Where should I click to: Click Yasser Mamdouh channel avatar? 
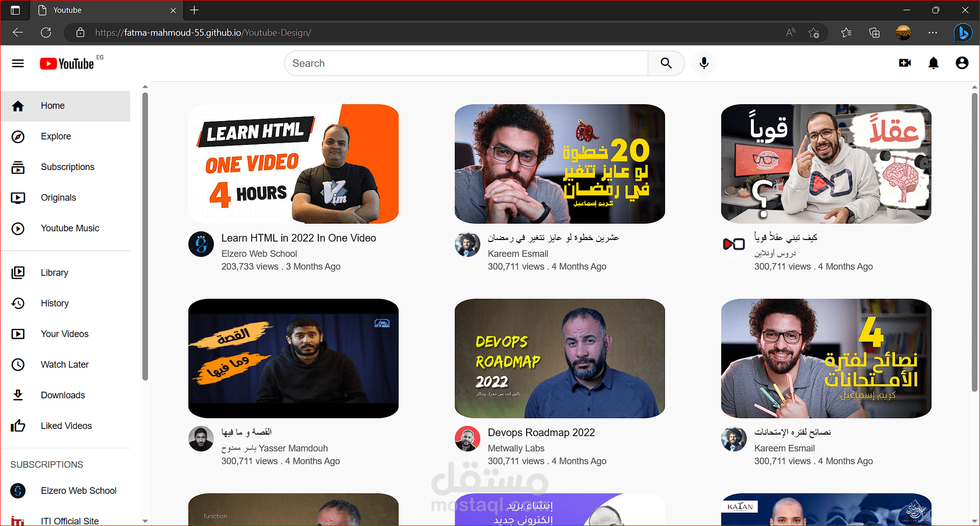click(201, 439)
